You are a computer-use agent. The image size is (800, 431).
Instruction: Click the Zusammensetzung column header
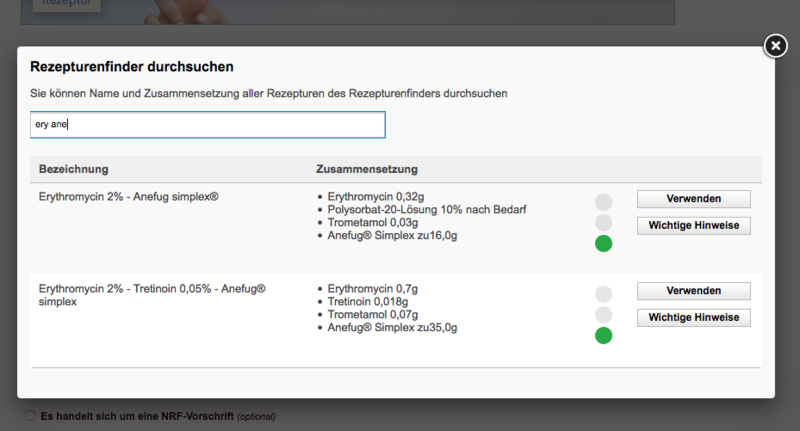point(366,169)
